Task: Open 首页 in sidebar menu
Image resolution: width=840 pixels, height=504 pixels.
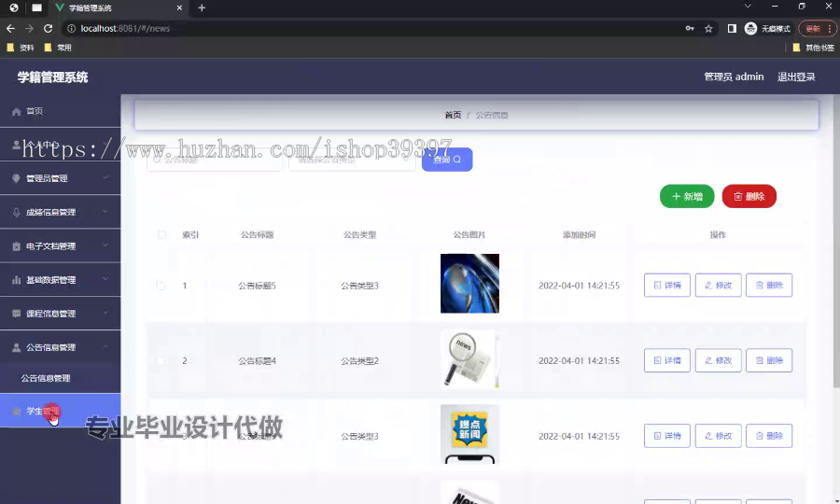Action: (60, 111)
